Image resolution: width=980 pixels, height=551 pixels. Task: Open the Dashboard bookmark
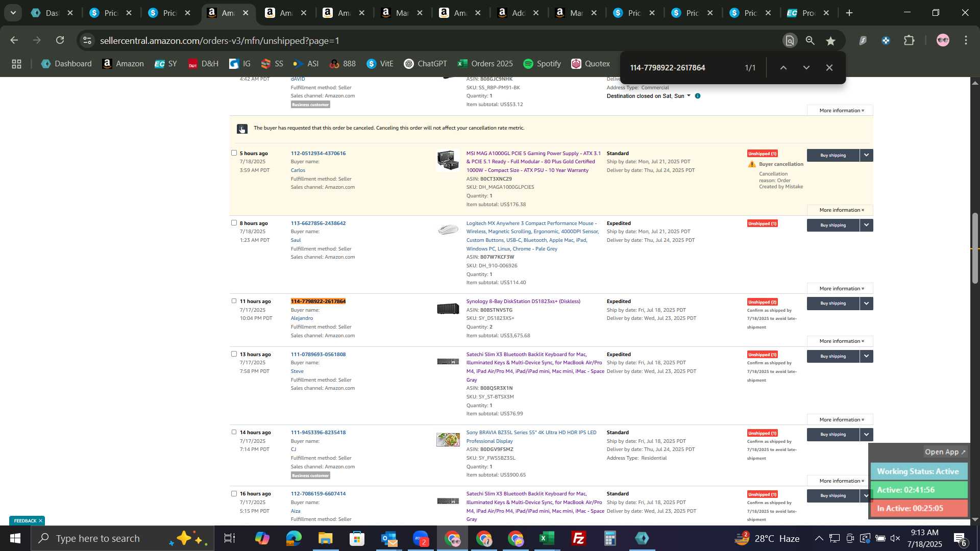click(x=66, y=64)
